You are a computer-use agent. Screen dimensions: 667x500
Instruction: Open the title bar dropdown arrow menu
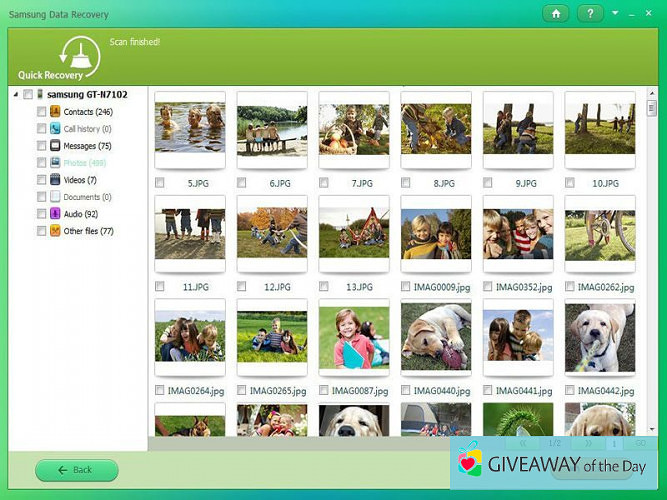[615, 13]
